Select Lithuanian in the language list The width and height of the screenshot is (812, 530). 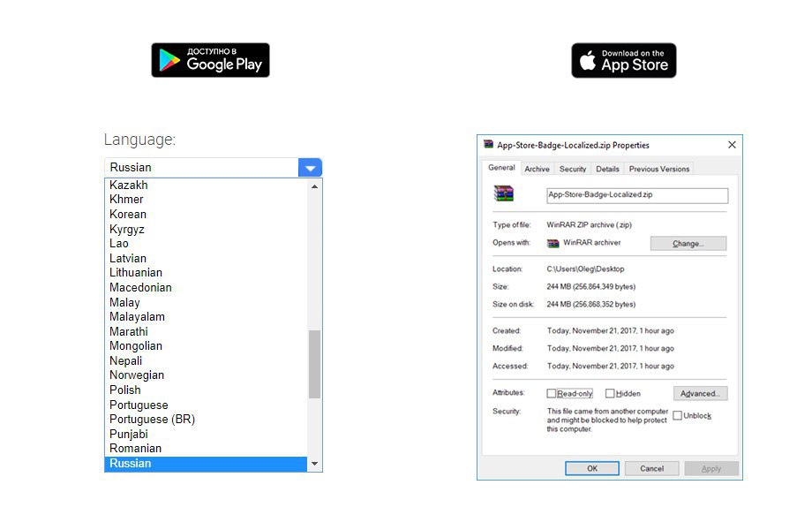pyautogui.click(x=206, y=273)
